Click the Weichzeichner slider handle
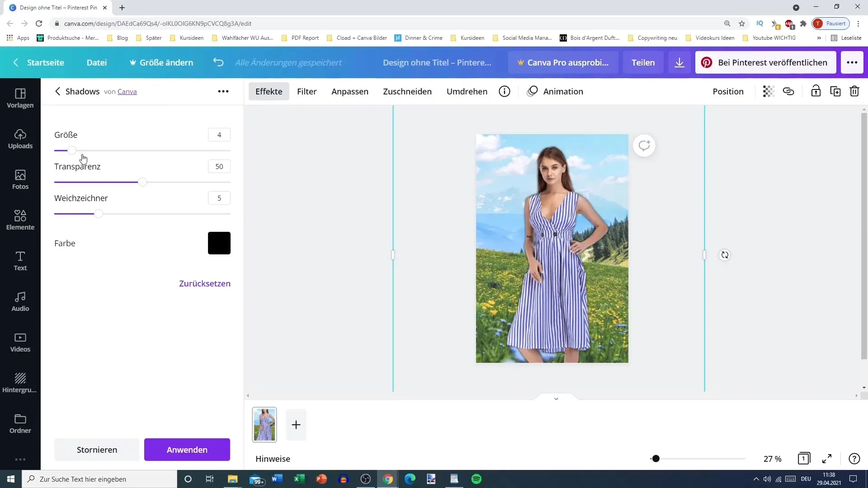The image size is (868, 488). [99, 214]
